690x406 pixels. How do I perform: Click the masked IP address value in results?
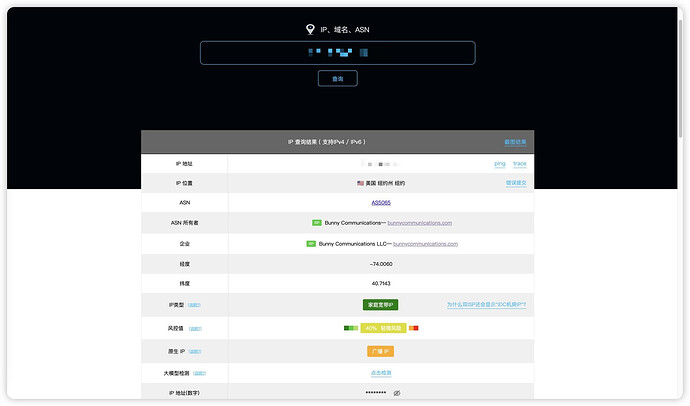[x=381, y=164]
